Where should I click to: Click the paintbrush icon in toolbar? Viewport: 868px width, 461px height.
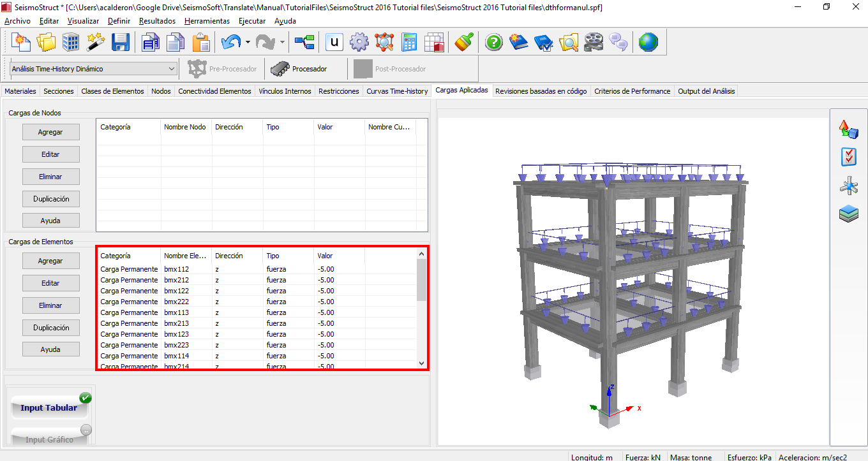tap(463, 43)
